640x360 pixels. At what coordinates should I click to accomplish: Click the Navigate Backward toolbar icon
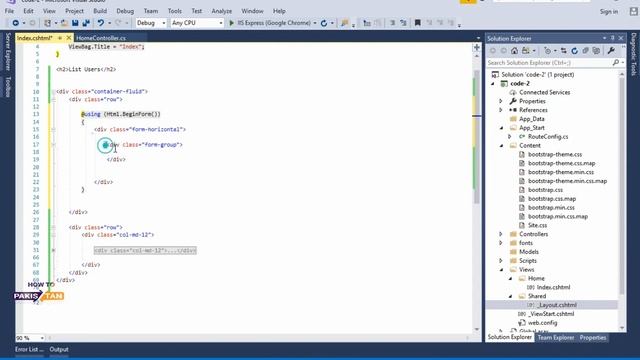coord(16,23)
